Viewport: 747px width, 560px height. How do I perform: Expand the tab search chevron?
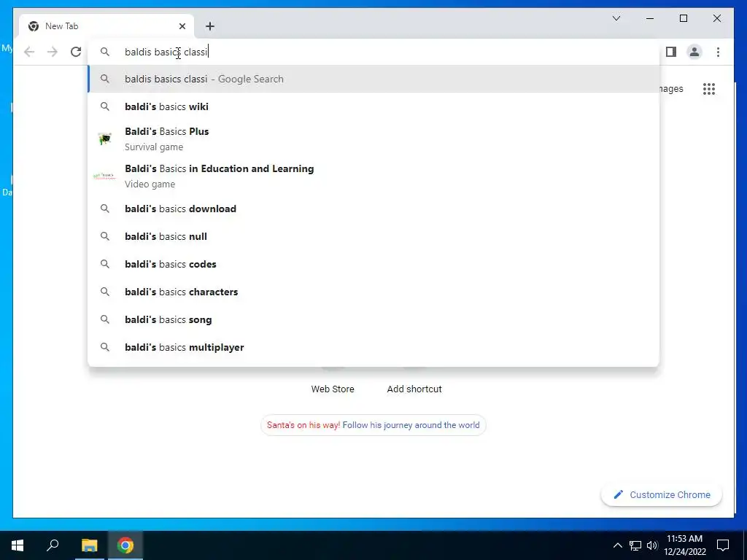coord(616,18)
